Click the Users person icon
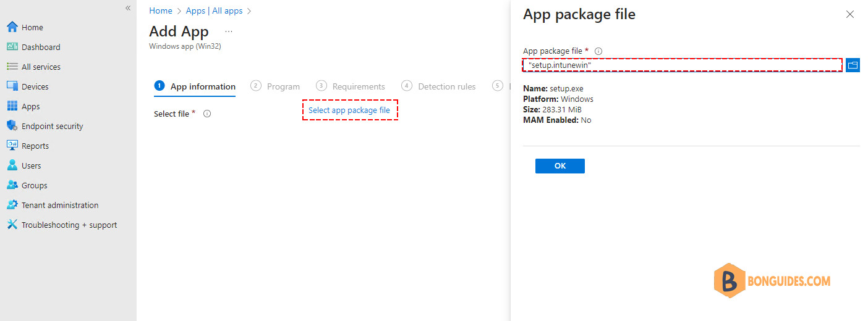Viewport: 868px width, 321px height. (12, 165)
